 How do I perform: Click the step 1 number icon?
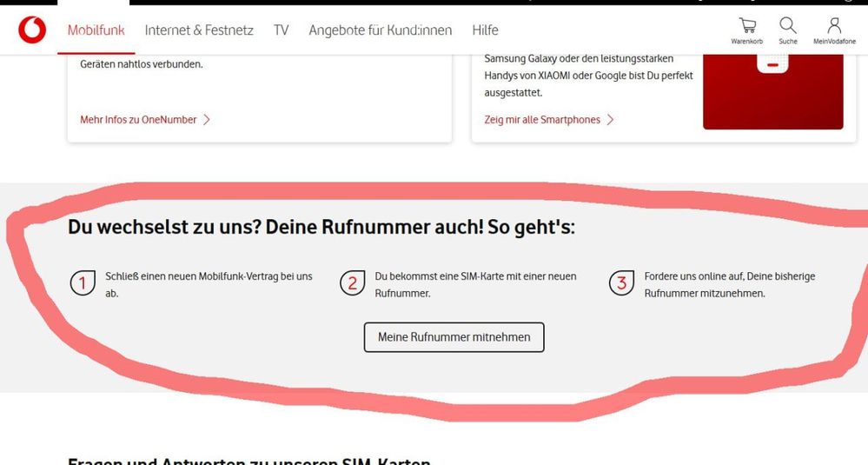click(x=83, y=282)
